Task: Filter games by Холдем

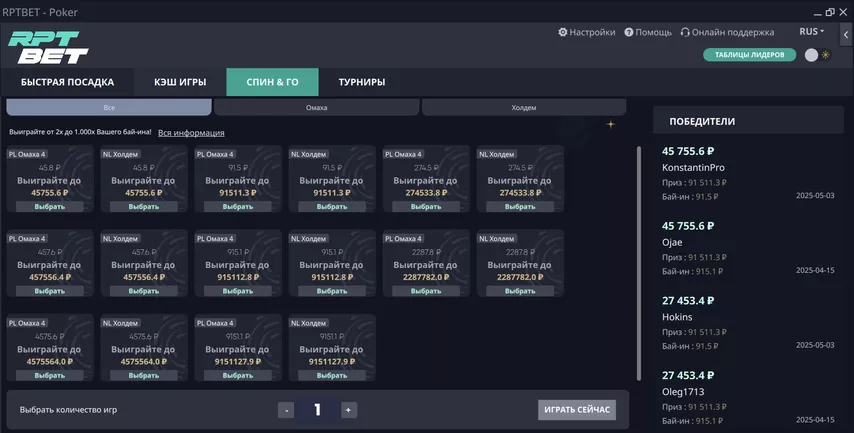Action: (x=524, y=107)
